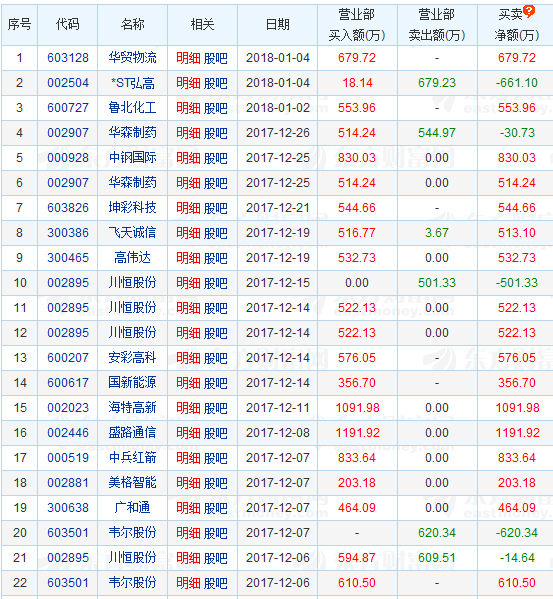The image size is (553, 599).
Task: Open 明细 for 美格智能 row
Action: click(188, 483)
